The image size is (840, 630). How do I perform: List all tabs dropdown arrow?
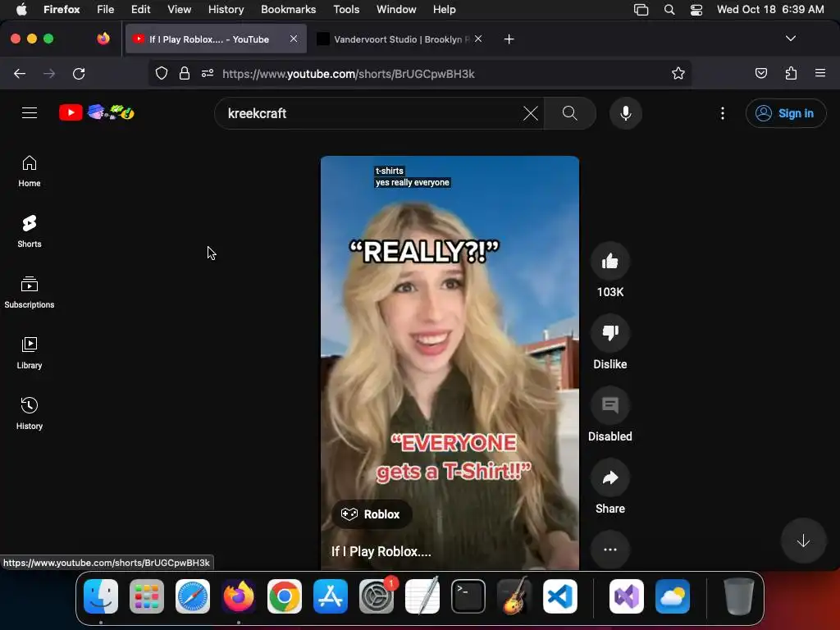tap(791, 39)
